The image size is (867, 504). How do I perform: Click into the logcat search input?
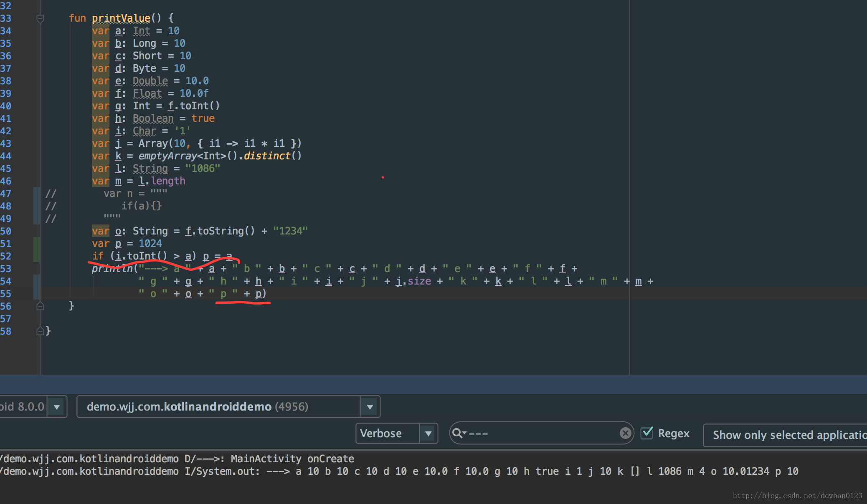541,433
